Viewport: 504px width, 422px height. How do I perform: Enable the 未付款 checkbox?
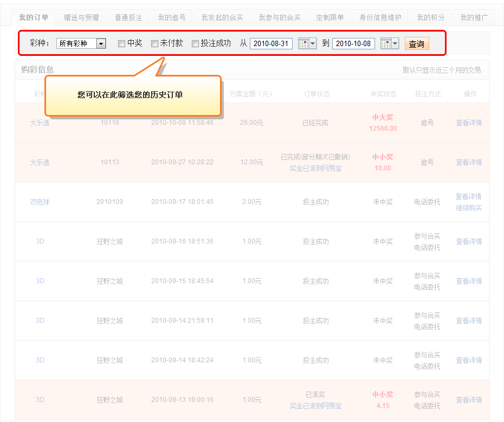tap(154, 44)
